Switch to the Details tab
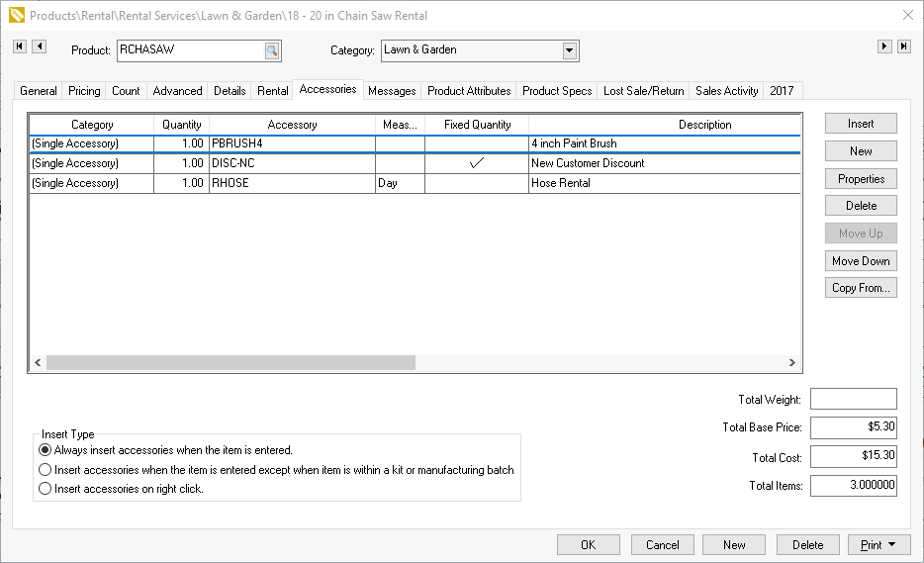 (x=230, y=91)
